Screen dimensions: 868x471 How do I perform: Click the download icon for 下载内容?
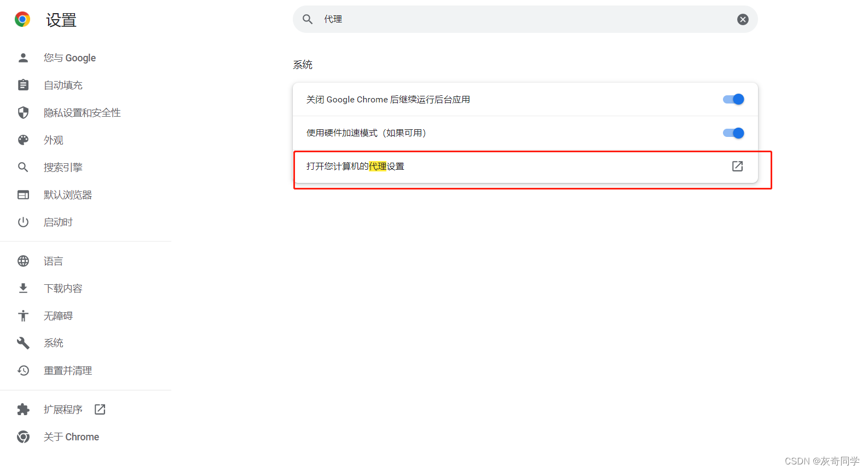pos(23,288)
